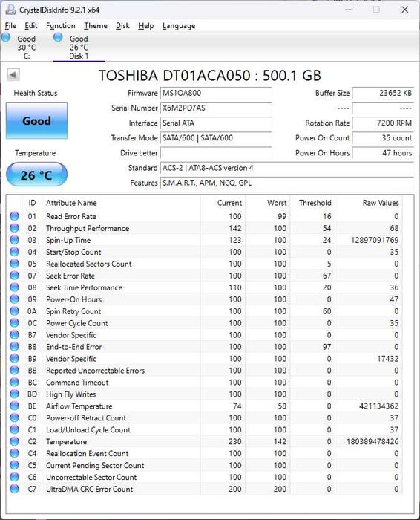Click the Firmware field MS1OA800

point(216,93)
